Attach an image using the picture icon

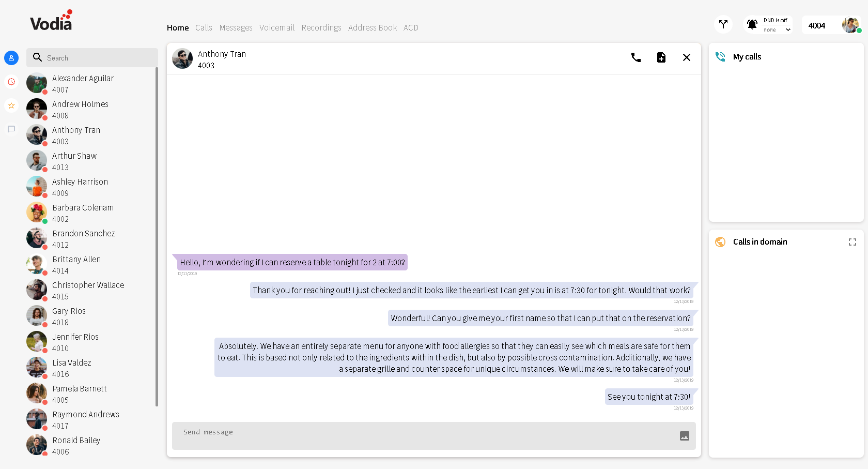[685, 436]
